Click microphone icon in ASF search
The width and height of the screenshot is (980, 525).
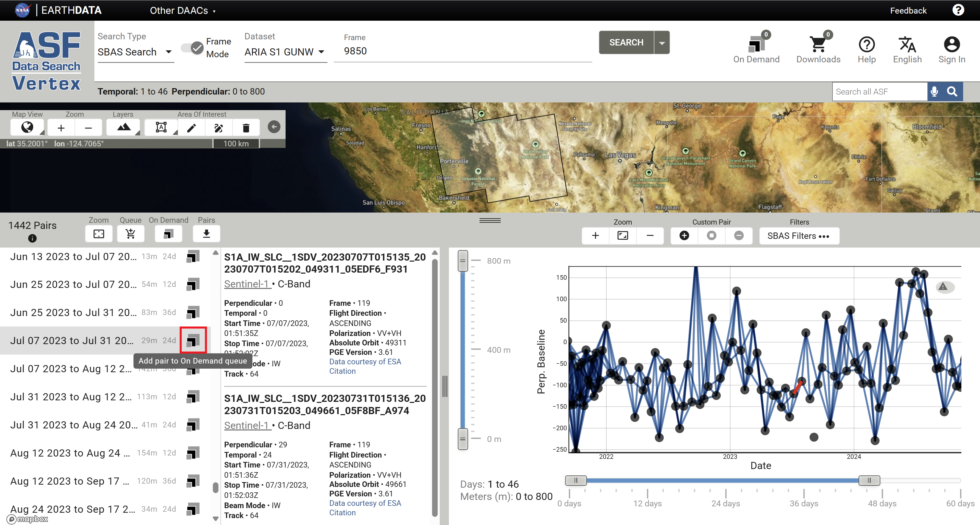click(x=934, y=92)
